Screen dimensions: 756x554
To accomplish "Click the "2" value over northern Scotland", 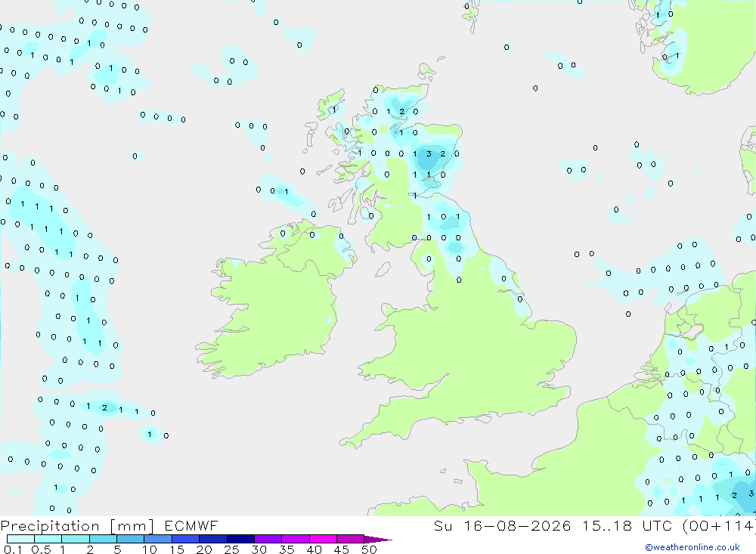I will click(x=402, y=112).
